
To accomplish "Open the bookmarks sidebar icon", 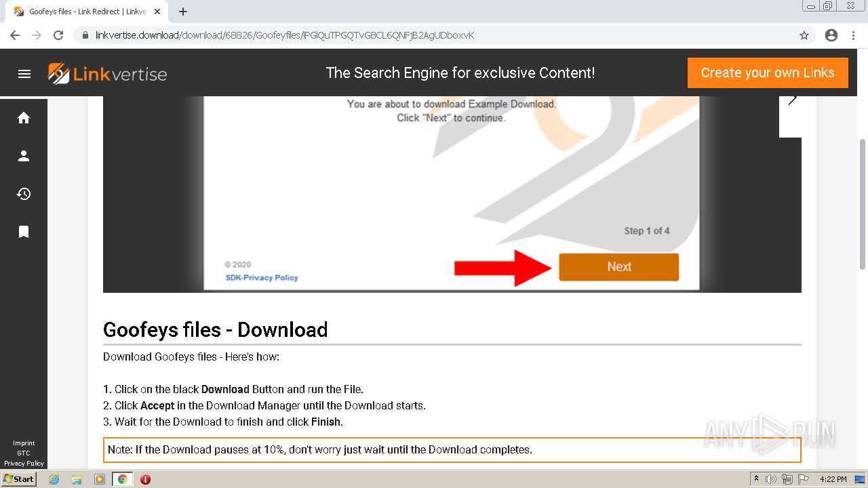I will point(24,232).
